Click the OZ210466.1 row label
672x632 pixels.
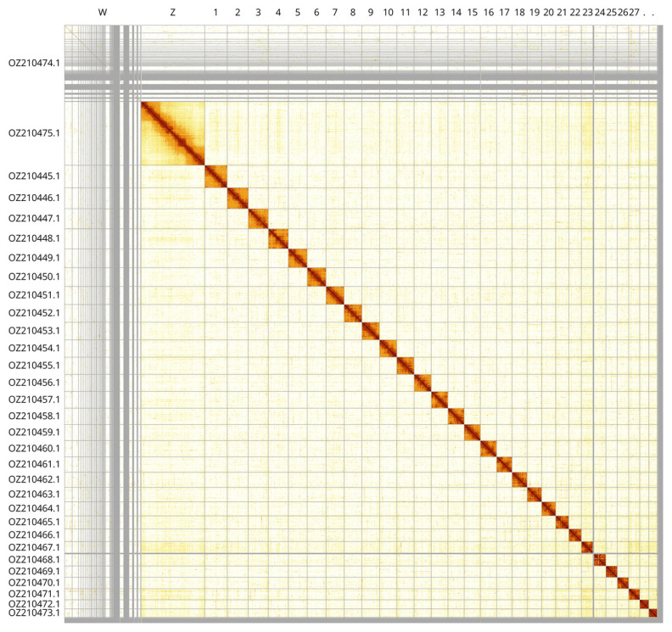pos(34,535)
